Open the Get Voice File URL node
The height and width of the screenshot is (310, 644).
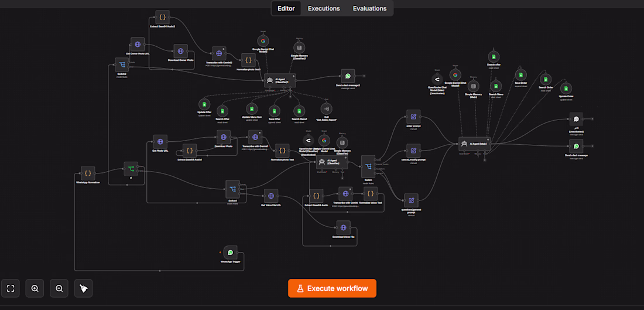click(x=270, y=196)
